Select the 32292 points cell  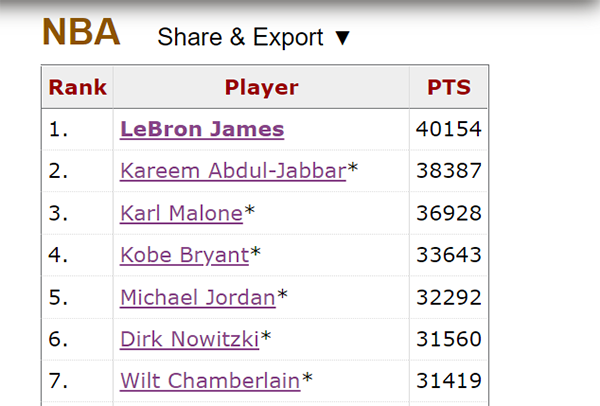449,297
